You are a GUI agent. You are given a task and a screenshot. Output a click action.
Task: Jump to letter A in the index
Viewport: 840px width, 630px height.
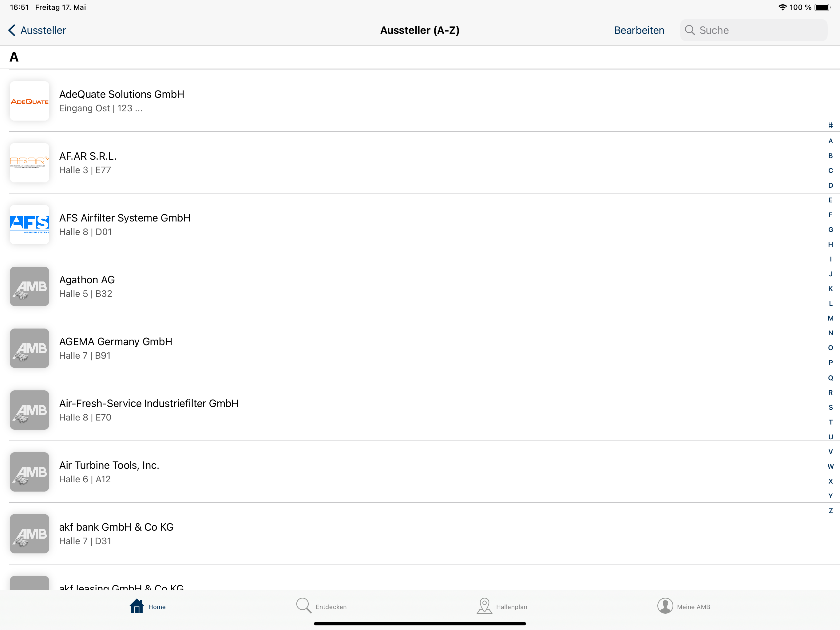(830, 141)
